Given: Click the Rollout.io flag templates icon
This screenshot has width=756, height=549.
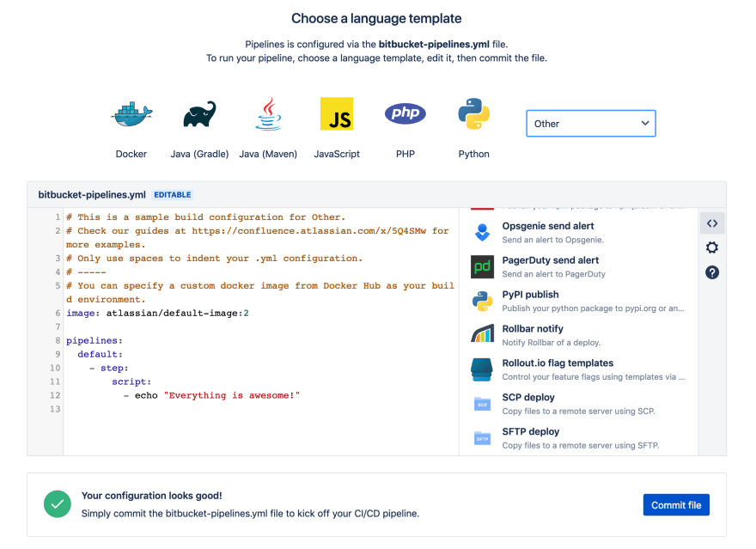Looking at the screenshot, I should click(x=482, y=369).
